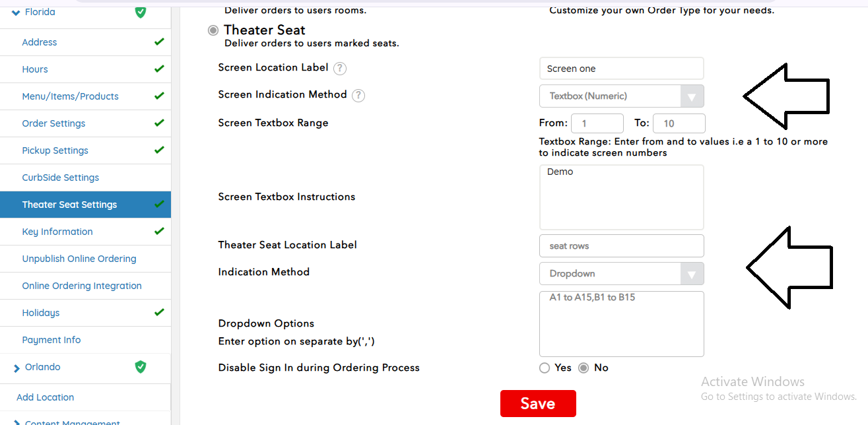Open the Indication Method dropdown
Screen dimensions: 868x425
tap(621, 274)
